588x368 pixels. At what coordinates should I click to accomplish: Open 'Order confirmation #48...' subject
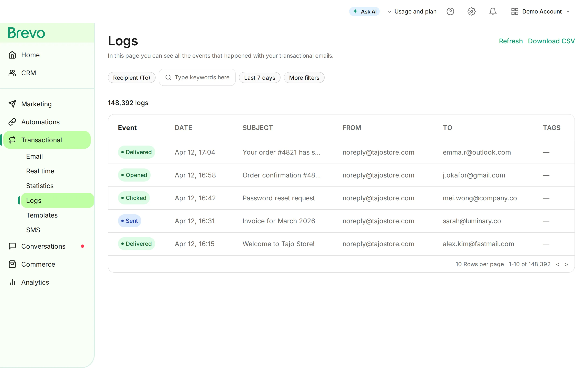pyautogui.click(x=282, y=175)
